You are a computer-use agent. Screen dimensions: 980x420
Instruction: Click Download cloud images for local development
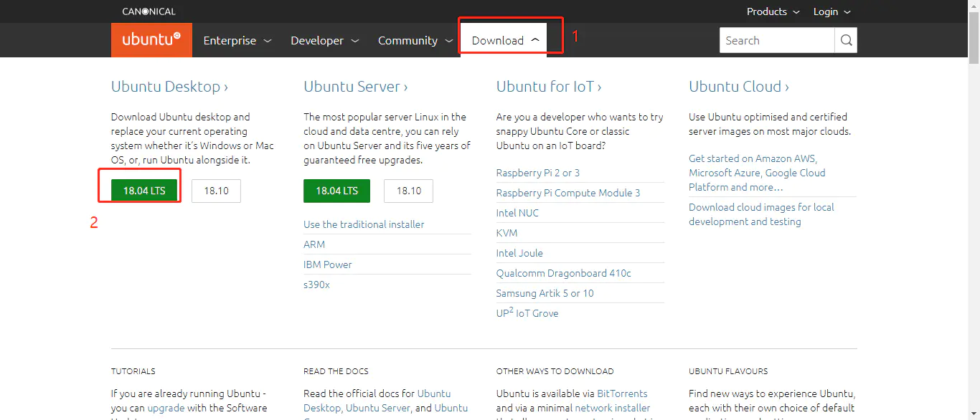pos(761,214)
